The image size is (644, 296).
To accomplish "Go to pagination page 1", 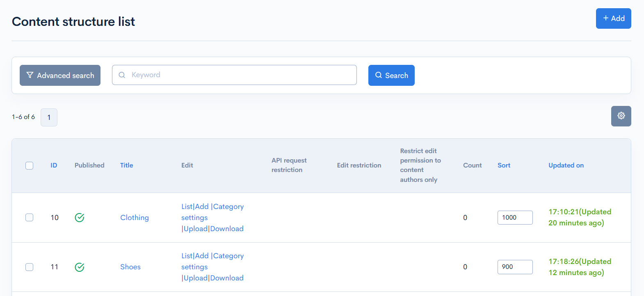I will [49, 117].
